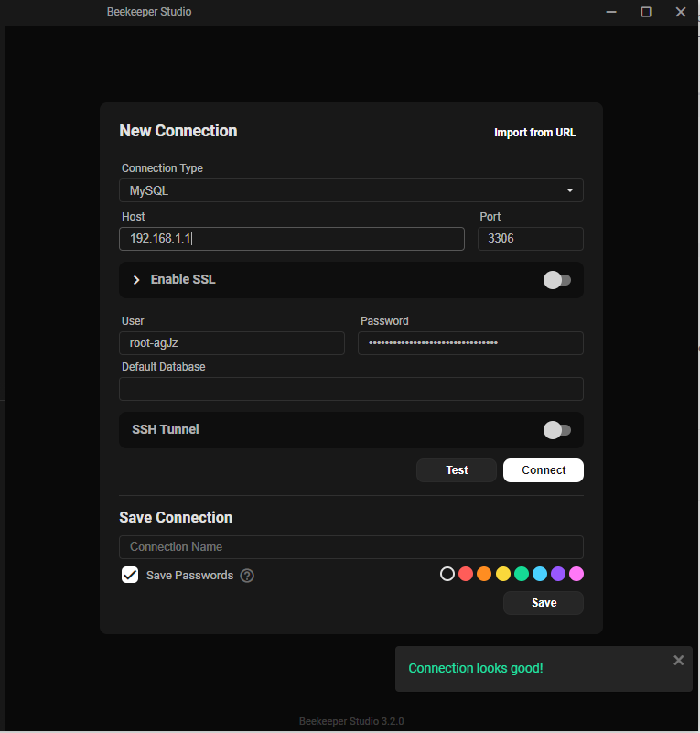Select the white outline color swatch

coord(447,574)
